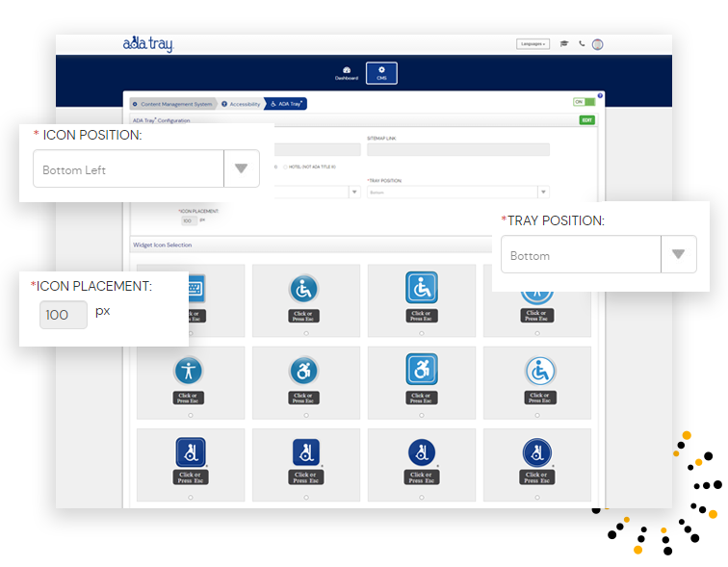
Task: Click inside the Sitemap Link field
Action: tap(458, 149)
